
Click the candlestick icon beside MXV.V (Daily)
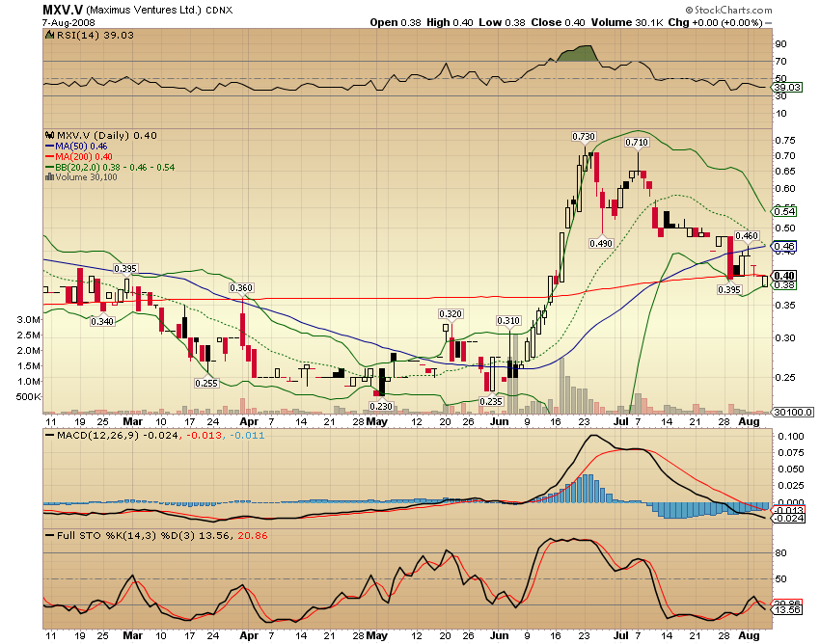pyautogui.click(x=50, y=135)
